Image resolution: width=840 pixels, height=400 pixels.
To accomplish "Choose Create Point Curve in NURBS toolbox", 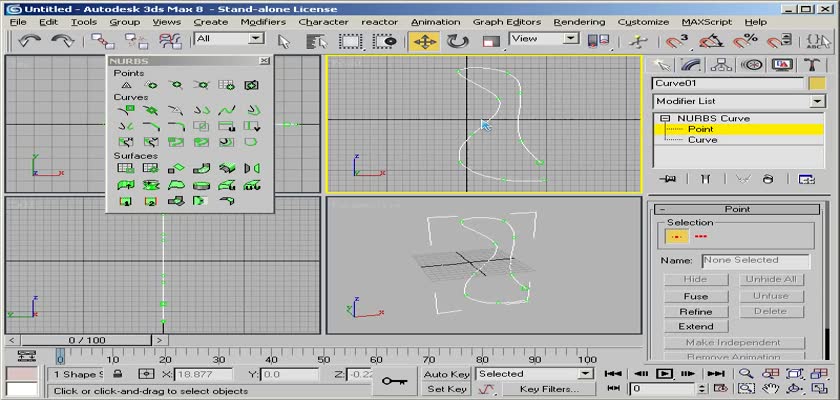I will (x=151, y=110).
